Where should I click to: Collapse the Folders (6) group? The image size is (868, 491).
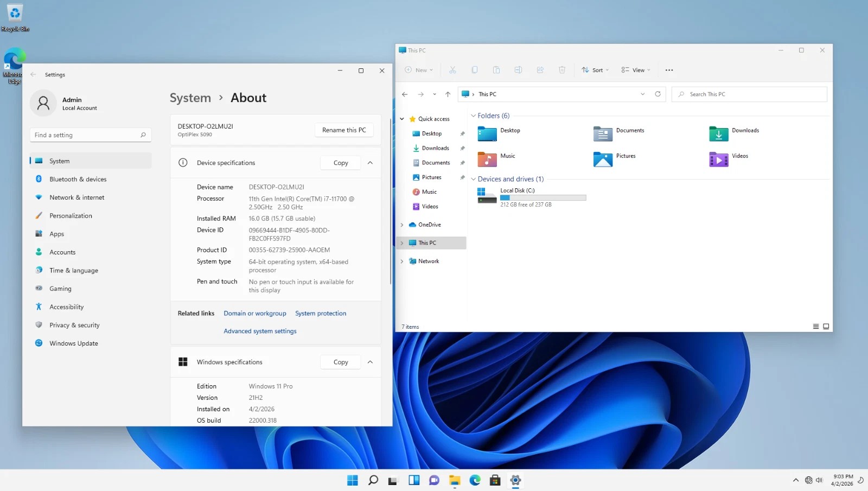(473, 116)
